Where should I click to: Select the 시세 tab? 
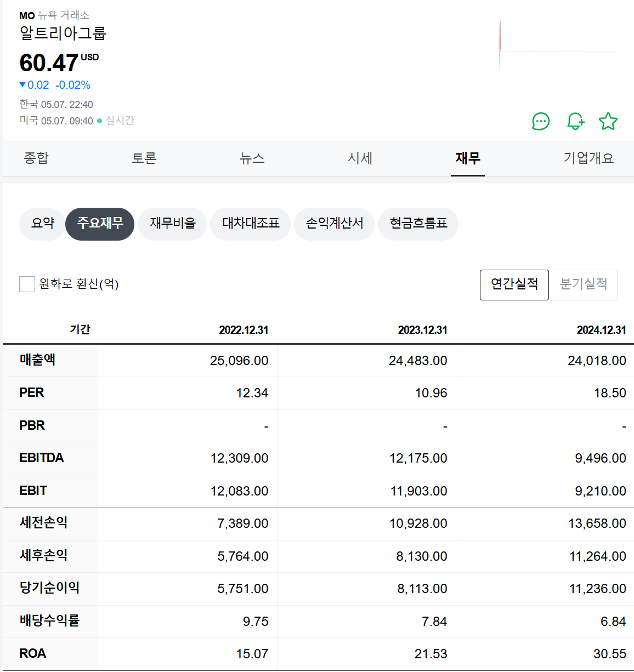[360, 158]
